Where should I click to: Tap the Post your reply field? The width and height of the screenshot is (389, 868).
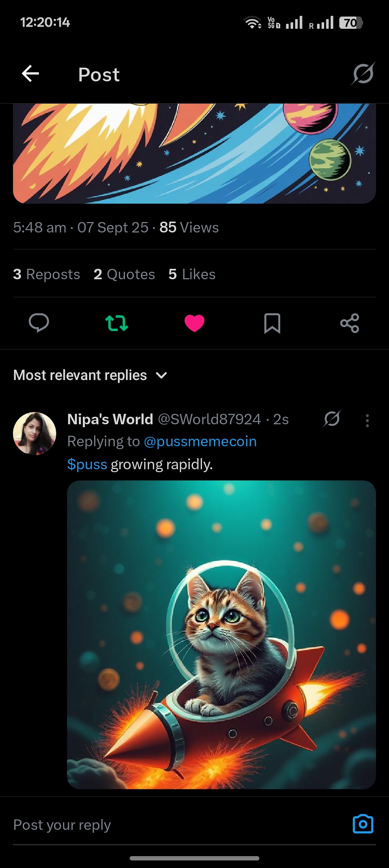pos(173,825)
